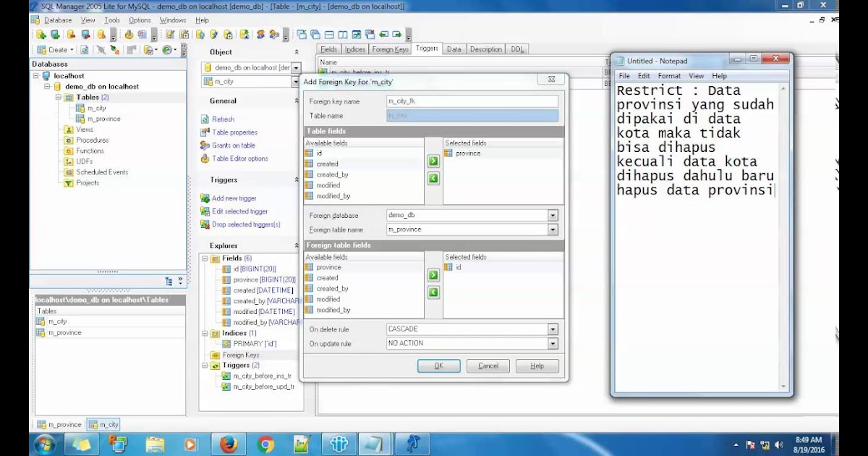Click the volume icon in system tray

(x=779, y=444)
